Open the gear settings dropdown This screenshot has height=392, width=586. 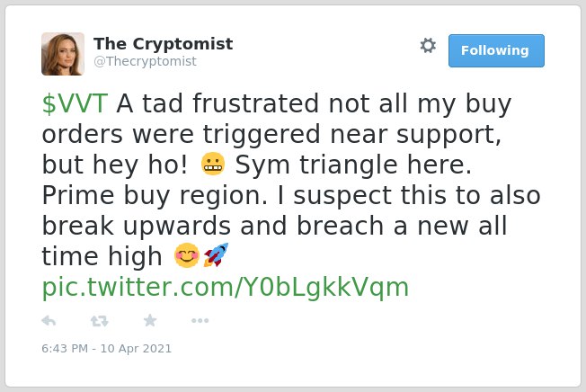click(428, 46)
